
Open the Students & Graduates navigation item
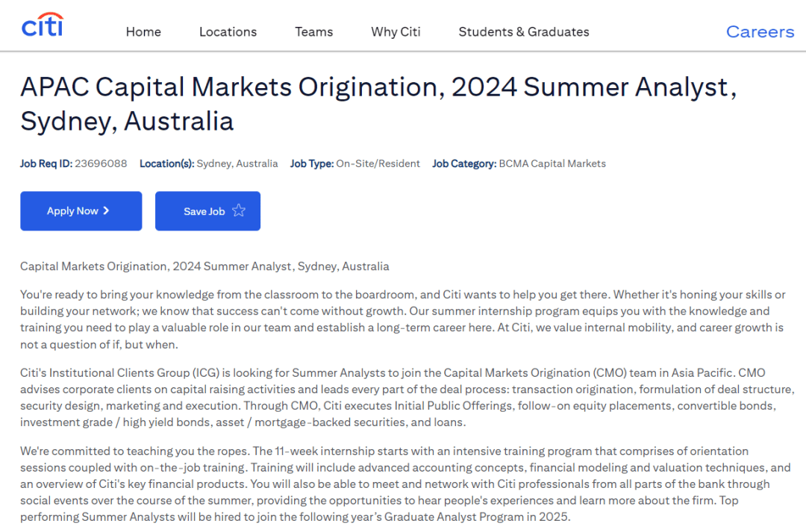523,31
